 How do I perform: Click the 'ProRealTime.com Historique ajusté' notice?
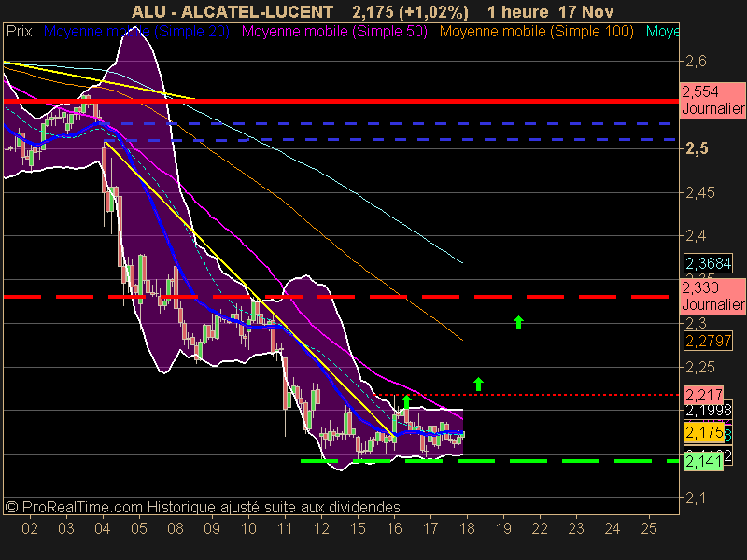[x=203, y=507]
